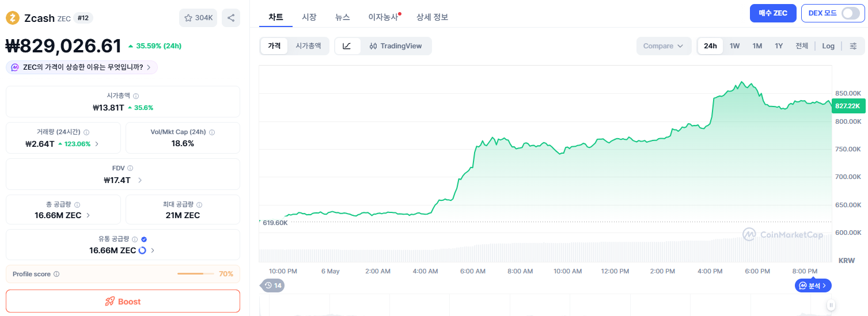Select the 1Y time range
This screenshot has height=316, width=868.
779,46
